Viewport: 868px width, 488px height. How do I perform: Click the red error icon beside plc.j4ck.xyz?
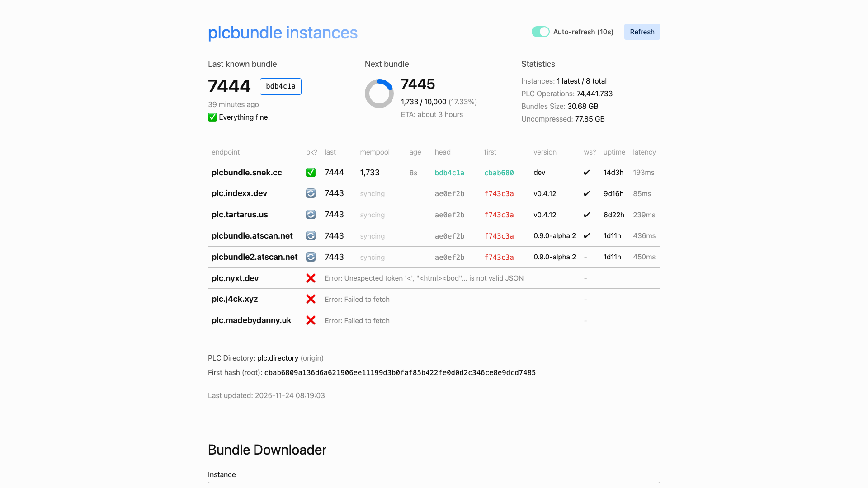pos(311,299)
